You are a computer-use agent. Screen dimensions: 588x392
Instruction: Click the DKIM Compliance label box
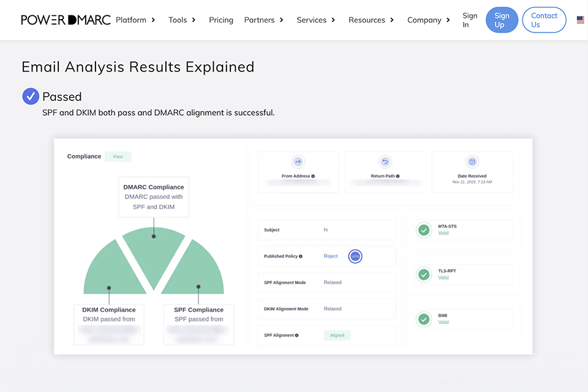coord(109,325)
